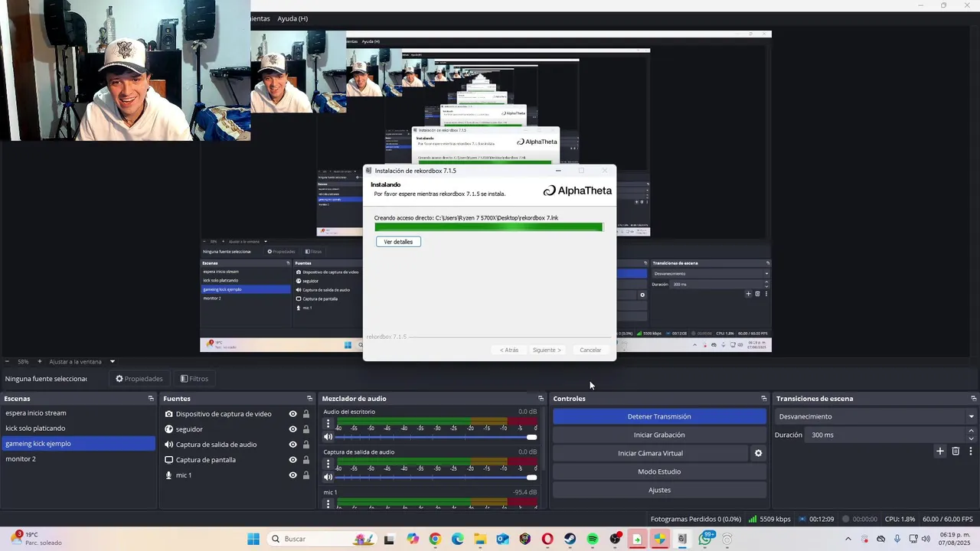Click Iniciar Cámara Virtual button
The width and height of the screenshot is (980, 551).
click(x=650, y=453)
